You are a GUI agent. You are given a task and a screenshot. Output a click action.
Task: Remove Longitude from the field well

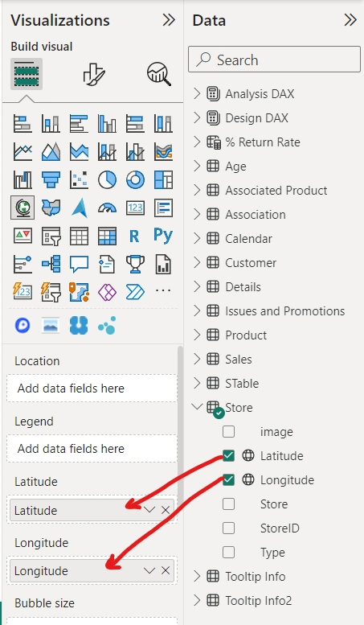tap(166, 570)
